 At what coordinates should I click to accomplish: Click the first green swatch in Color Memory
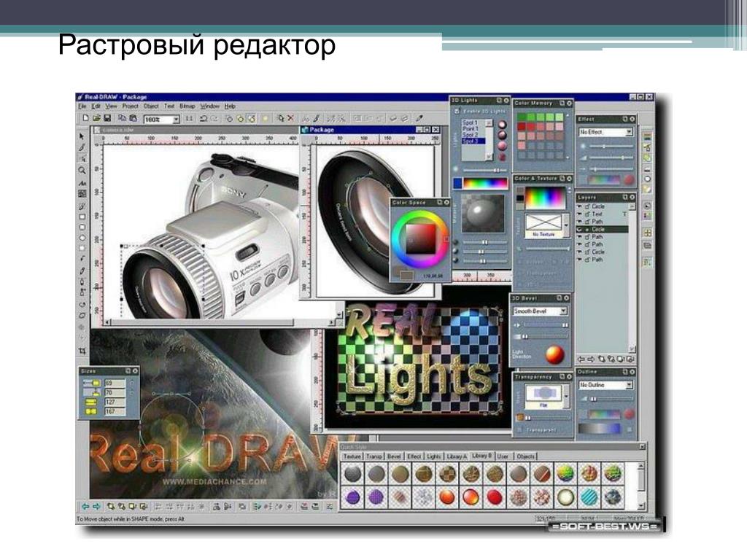522,117
